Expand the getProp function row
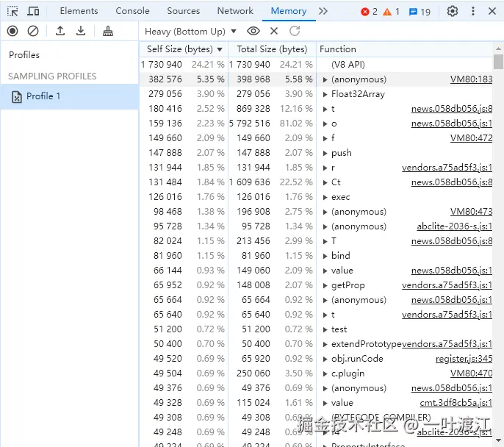 325,285
